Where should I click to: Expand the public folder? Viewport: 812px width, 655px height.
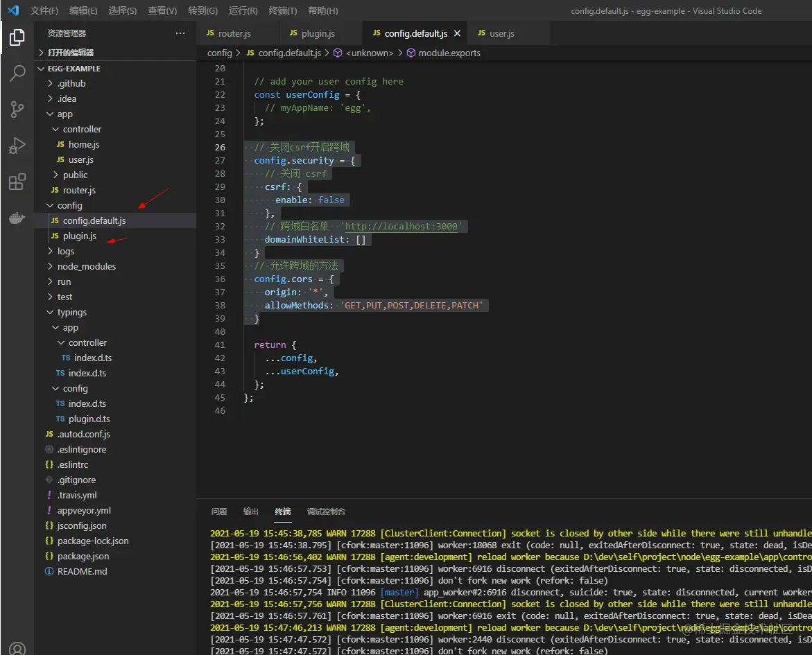75,175
